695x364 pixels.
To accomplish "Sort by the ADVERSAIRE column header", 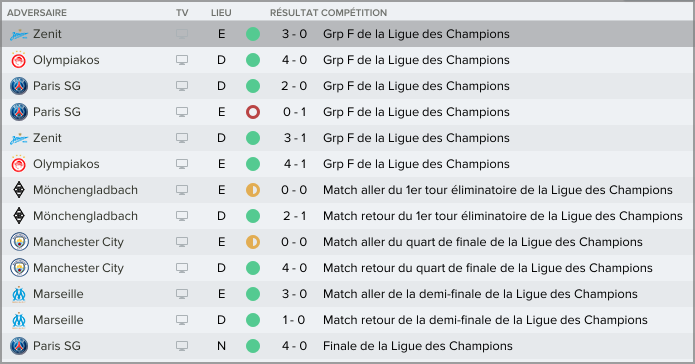I will [x=37, y=13].
